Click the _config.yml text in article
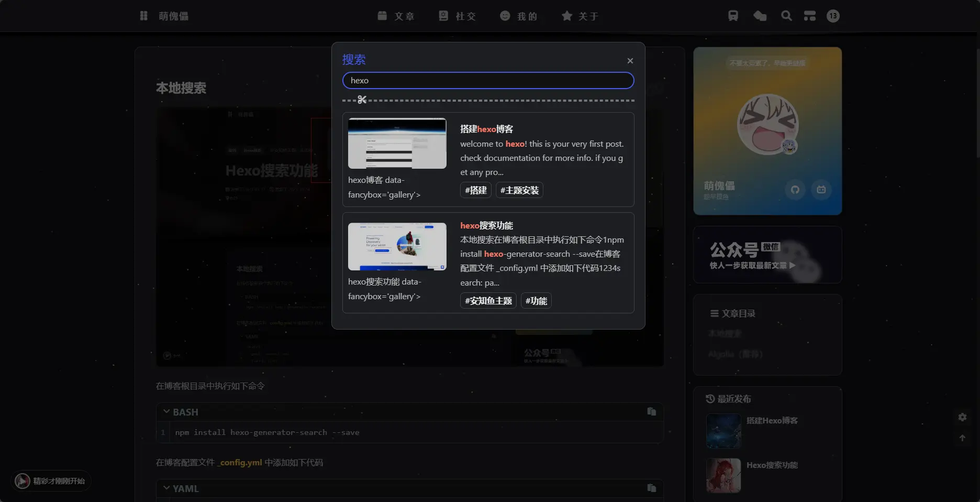980x502 pixels. point(240,462)
